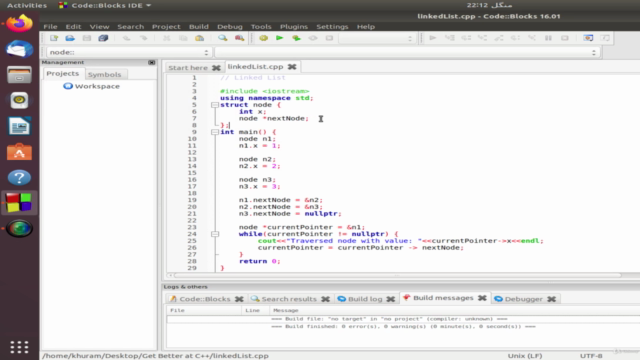
Task: Click the Break debugger pause icon
Action: click(548, 38)
